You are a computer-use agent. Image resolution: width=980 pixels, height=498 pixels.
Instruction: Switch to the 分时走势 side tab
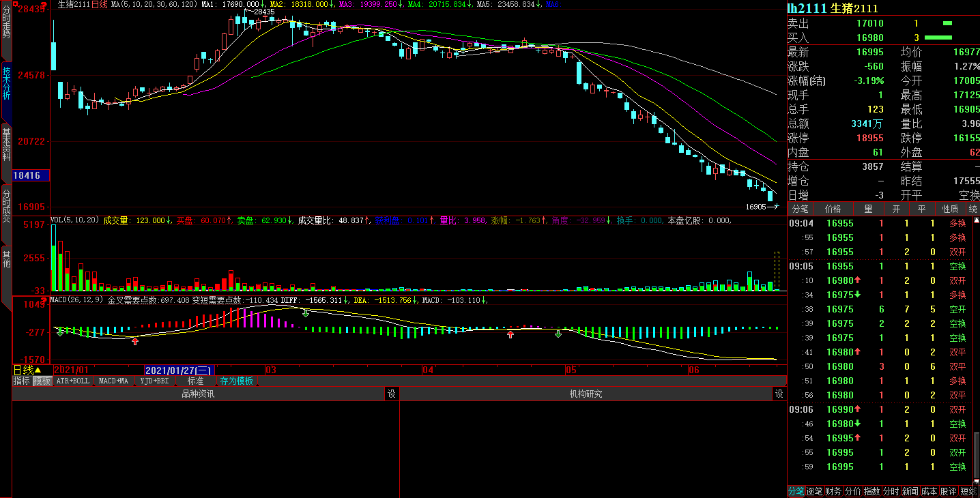(6, 22)
